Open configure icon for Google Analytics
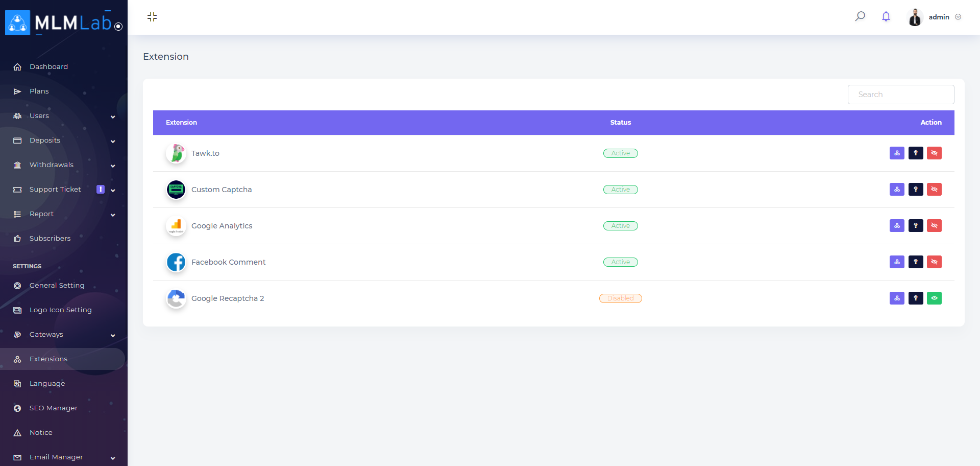This screenshot has width=980, height=466. click(x=897, y=226)
